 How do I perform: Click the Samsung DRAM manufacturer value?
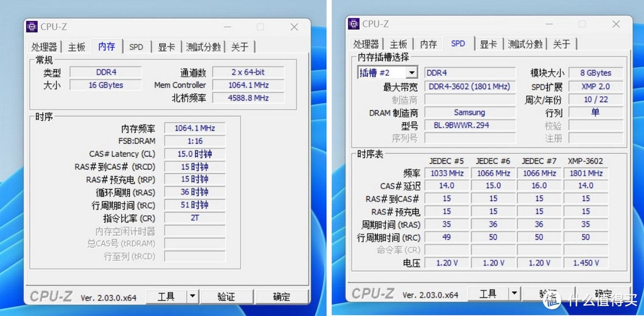pos(469,112)
